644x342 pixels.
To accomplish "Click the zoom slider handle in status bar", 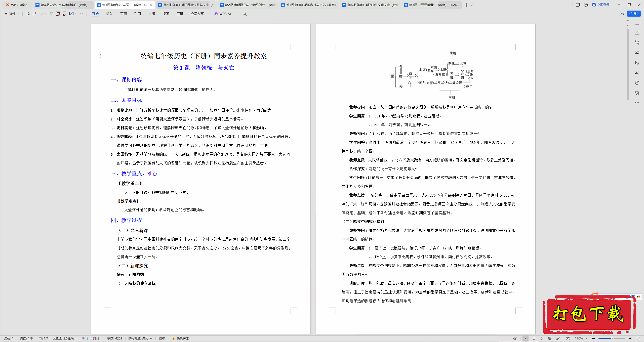I will coord(612,338).
